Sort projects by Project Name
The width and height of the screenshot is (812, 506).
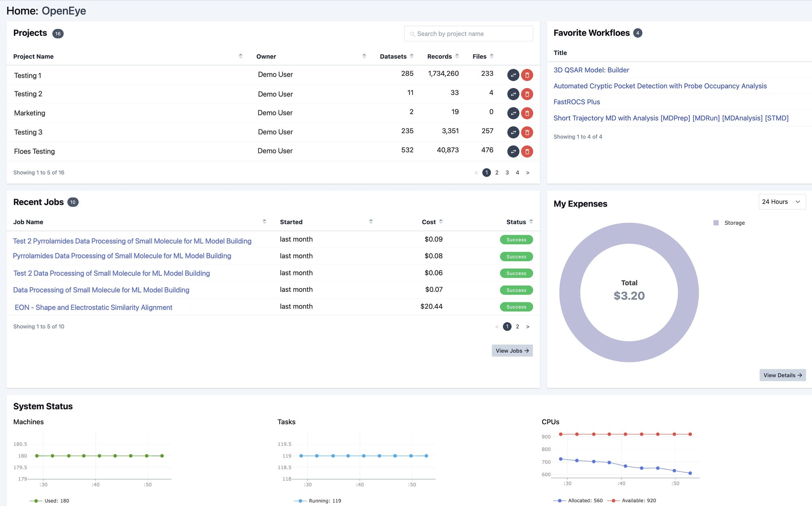pyautogui.click(x=240, y=56)
